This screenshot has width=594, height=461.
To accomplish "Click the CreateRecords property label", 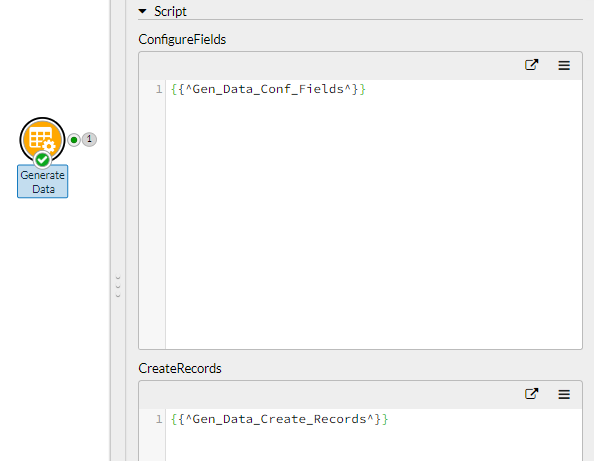I will (x=180, y=368).
